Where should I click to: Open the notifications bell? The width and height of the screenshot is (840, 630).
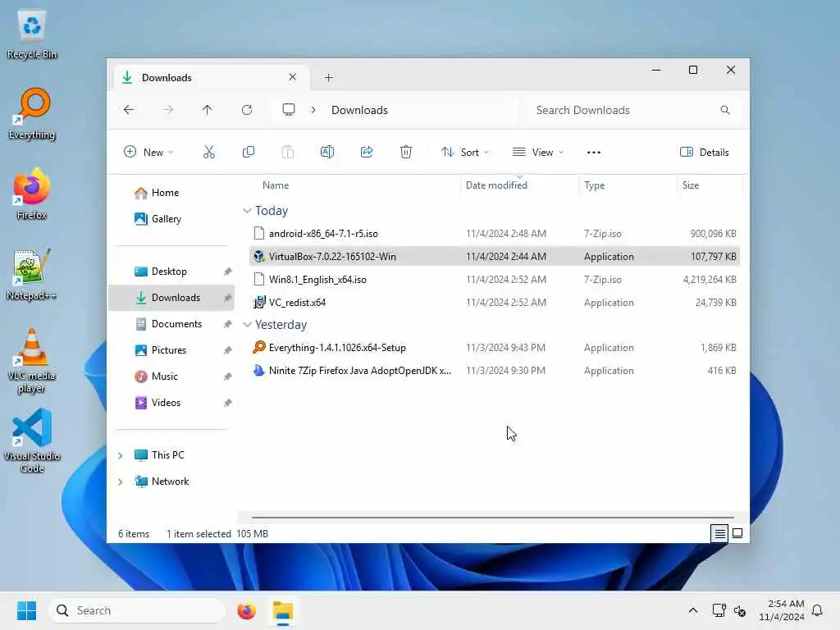point(817,610)
